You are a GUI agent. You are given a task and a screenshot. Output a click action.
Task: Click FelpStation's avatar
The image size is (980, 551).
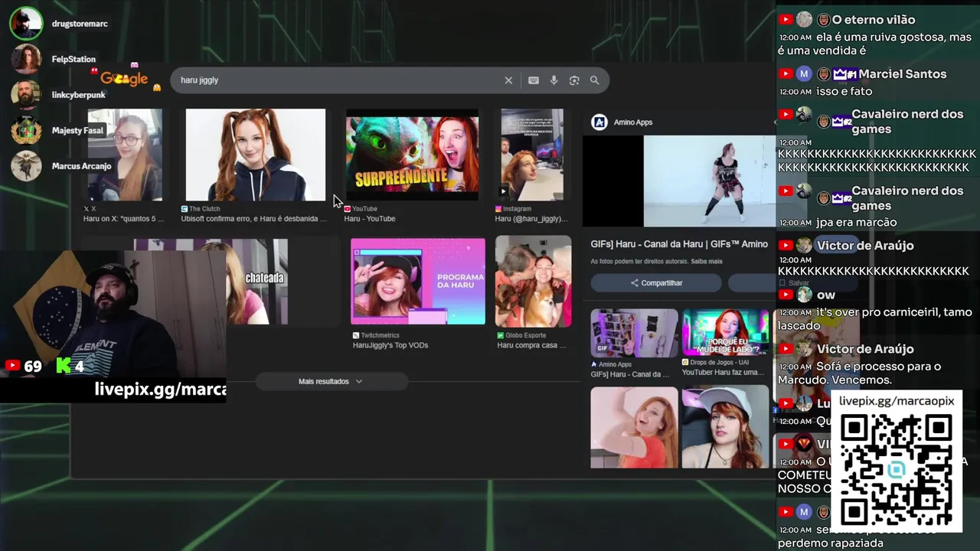coord(26,59)
